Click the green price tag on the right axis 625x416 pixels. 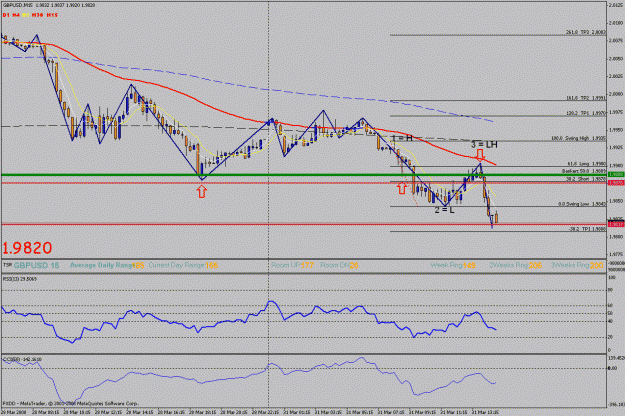616,175
